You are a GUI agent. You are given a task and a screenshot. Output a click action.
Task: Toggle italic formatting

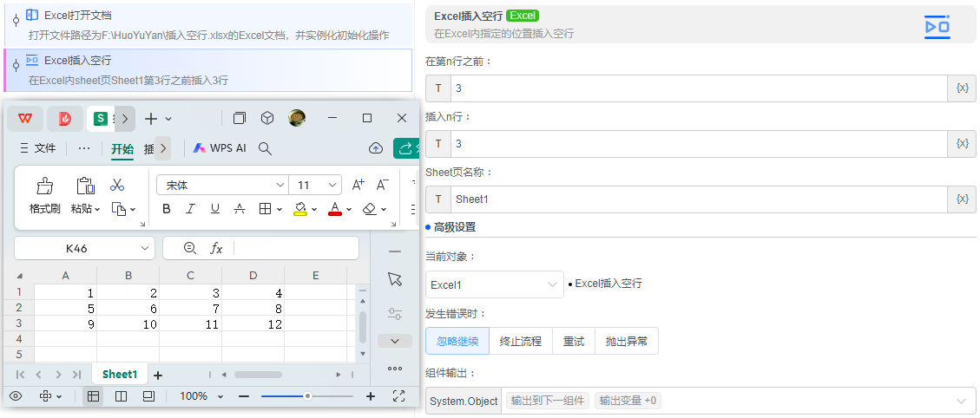(x=191, y=209)
